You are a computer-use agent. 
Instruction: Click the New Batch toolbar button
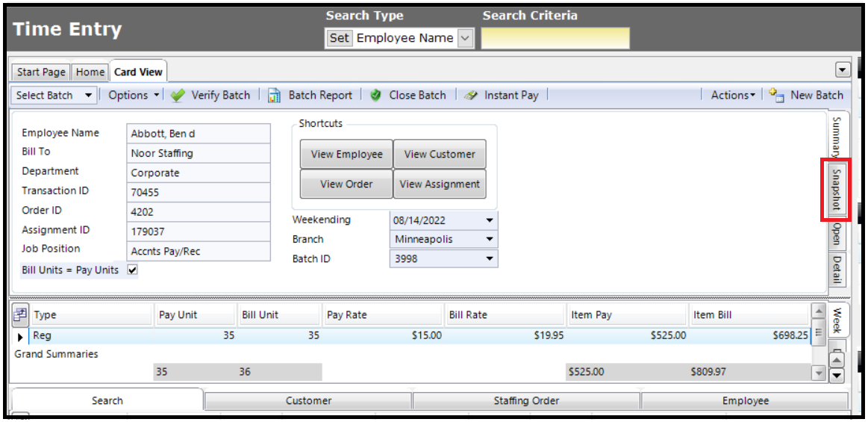click(806, 96)
